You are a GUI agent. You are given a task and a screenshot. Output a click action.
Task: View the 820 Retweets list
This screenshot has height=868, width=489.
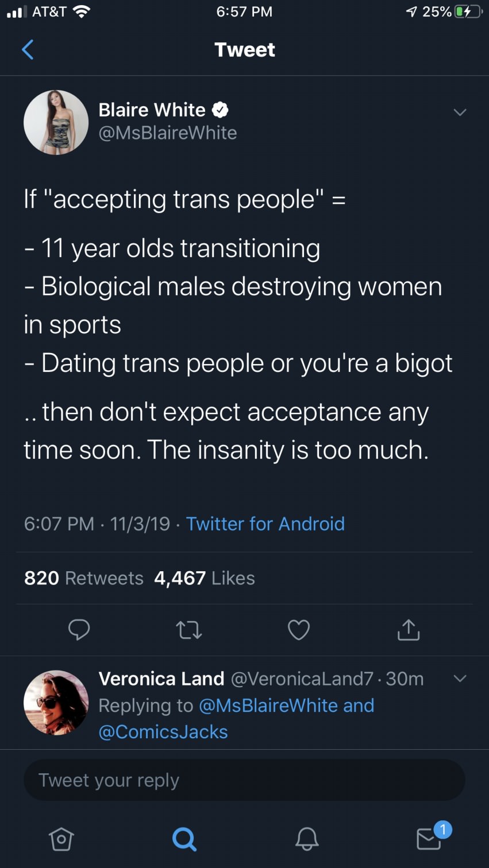pos(84,578)
